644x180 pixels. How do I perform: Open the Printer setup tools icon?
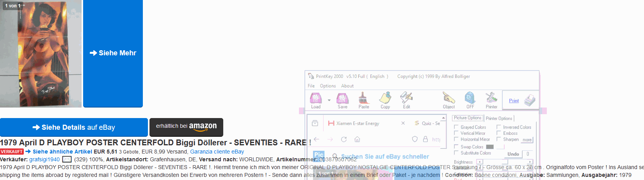pos(491,98)
